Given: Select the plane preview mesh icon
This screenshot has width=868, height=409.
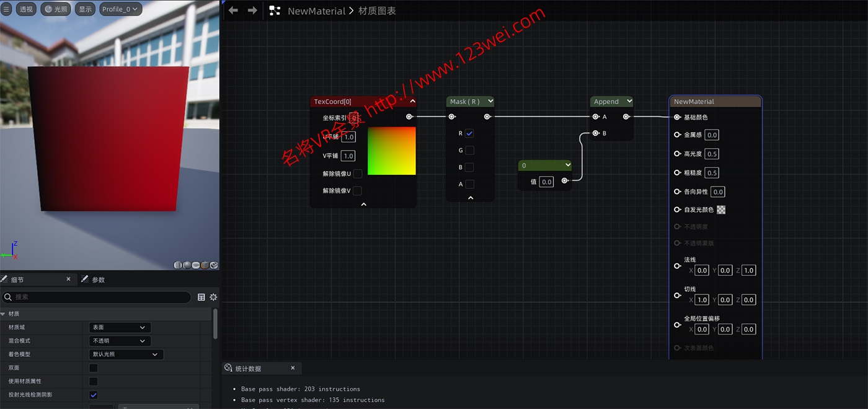Looking at the screenshot, I should point(195,265).
